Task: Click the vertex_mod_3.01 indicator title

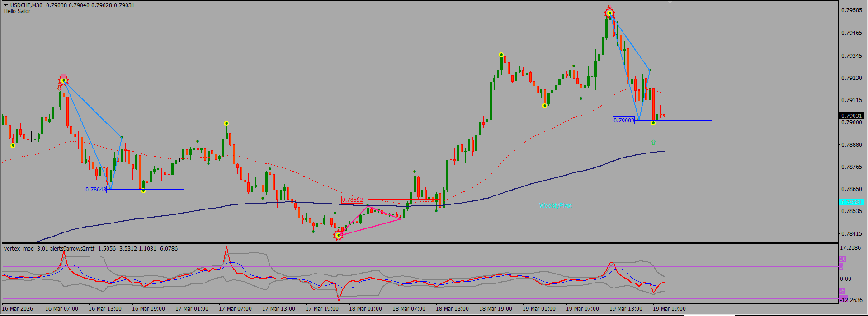Action: pyautogui.click(x=91, y=249)
